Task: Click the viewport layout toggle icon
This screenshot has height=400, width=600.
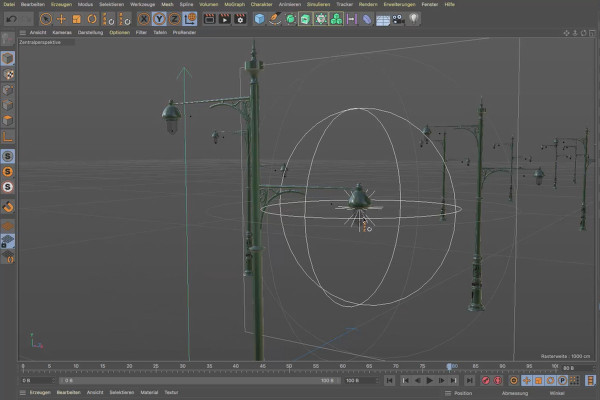Action: [x=592, y=33]
